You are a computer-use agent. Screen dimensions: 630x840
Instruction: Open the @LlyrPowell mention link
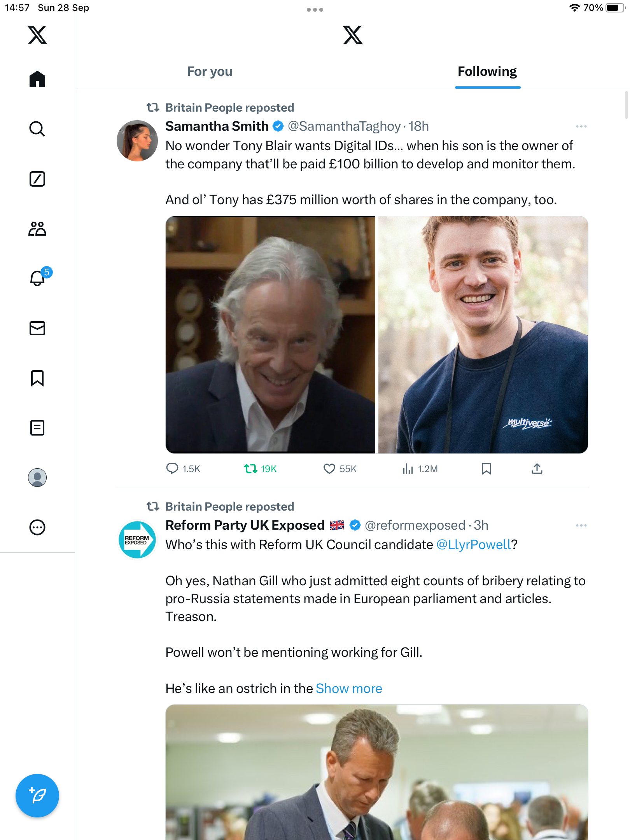click(x=473, y=544)
